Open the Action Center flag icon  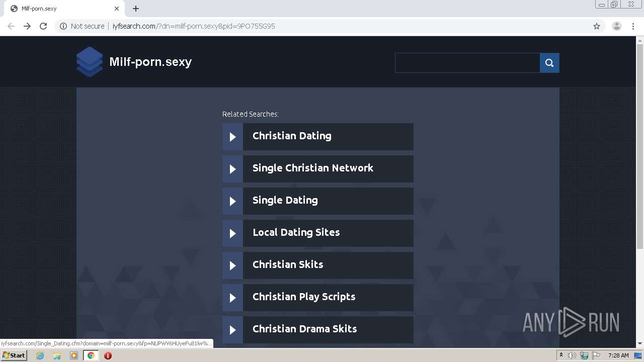596,355
